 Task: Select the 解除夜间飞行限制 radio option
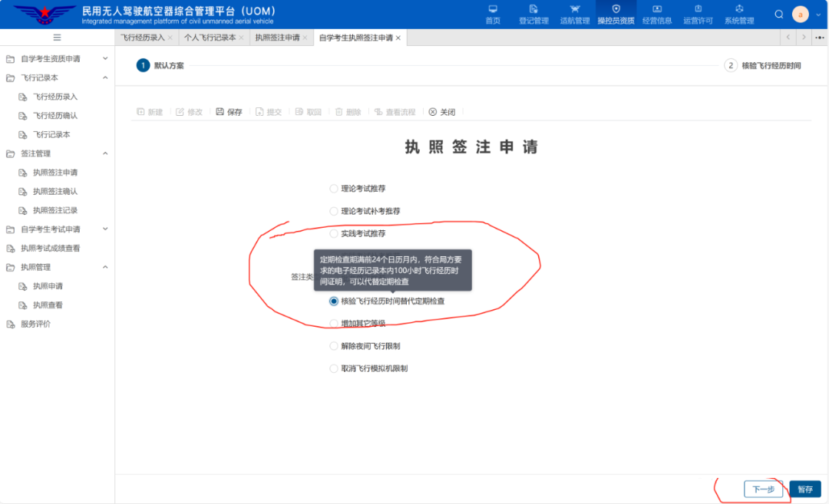coord(334,346)
